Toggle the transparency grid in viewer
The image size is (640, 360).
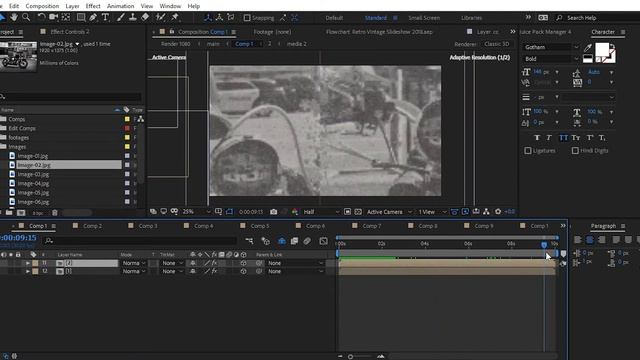point(358,212)
